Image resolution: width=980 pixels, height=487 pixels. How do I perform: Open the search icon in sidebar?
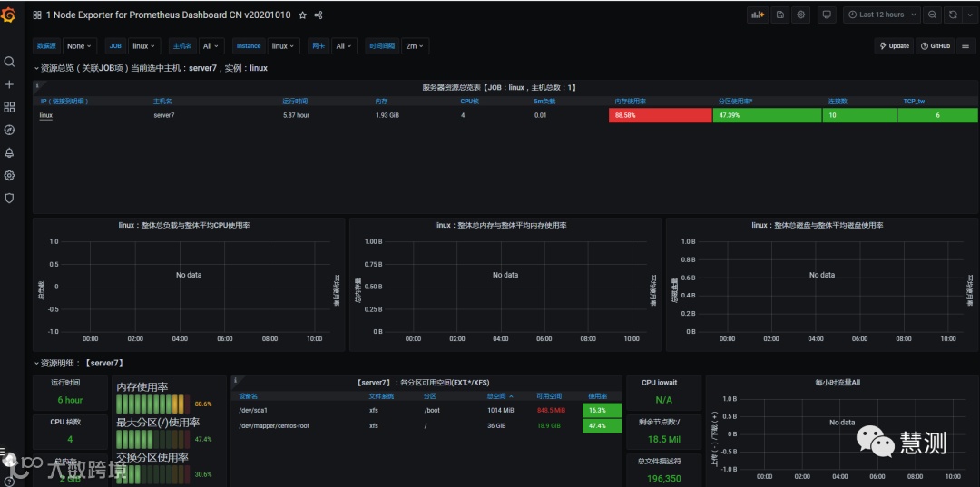9,61
